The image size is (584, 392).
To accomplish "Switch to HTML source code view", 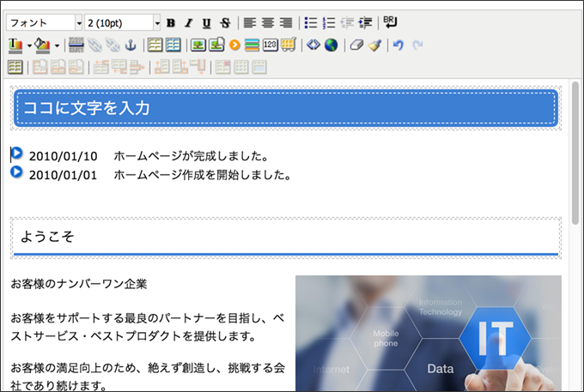I will 313,45.
